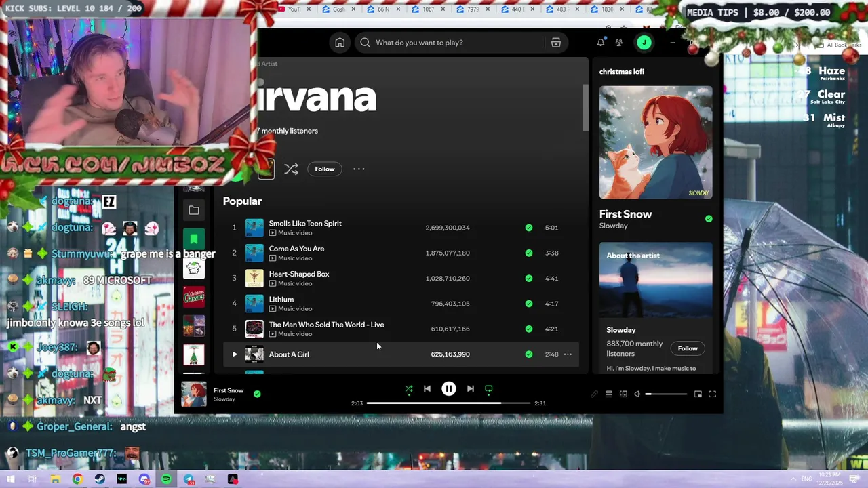868x488 pixels.
Task: Toggle saved check for Lithium
Action: (x=529, y=304)
